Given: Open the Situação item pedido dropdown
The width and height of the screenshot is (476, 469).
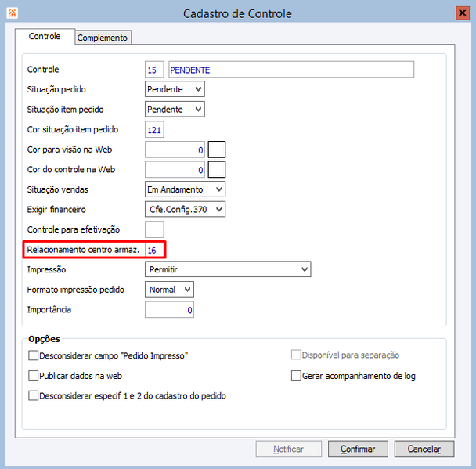Looking at the screenshot, I should coord(175,110).
